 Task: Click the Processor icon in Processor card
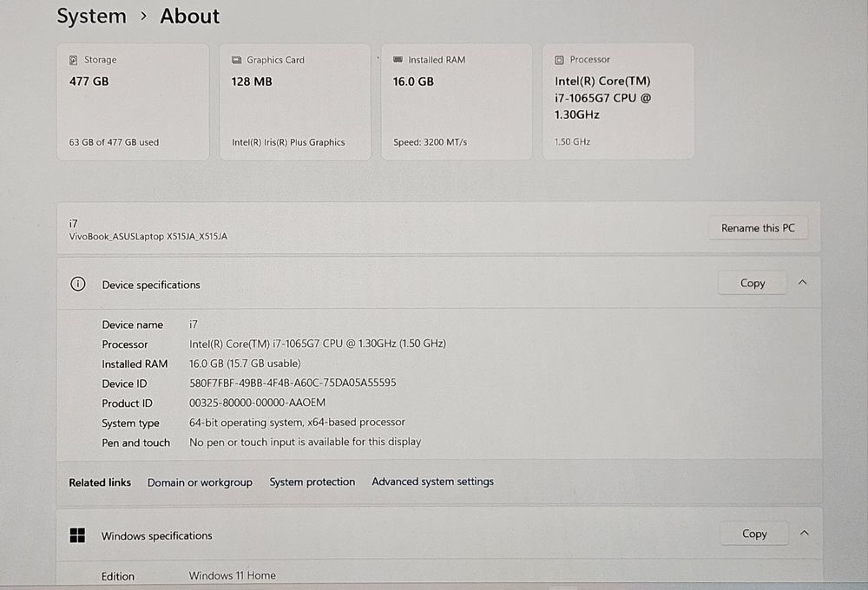559,60
